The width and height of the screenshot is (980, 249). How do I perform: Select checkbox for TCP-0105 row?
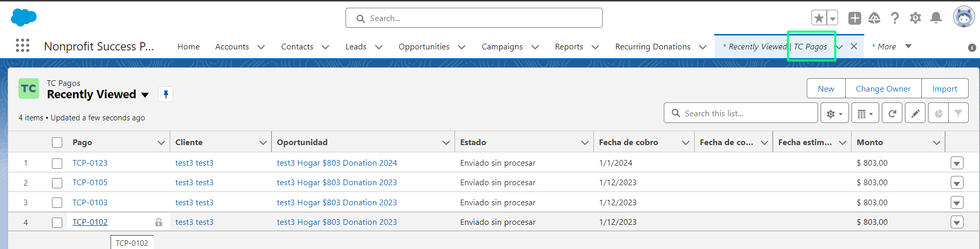point(57,183)
